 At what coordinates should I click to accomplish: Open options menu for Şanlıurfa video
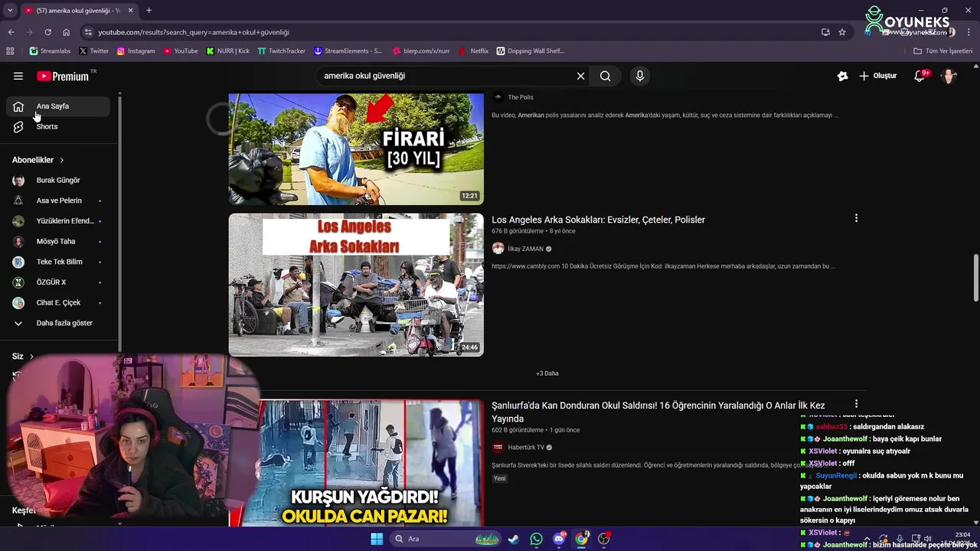click(x=856, y=403)
